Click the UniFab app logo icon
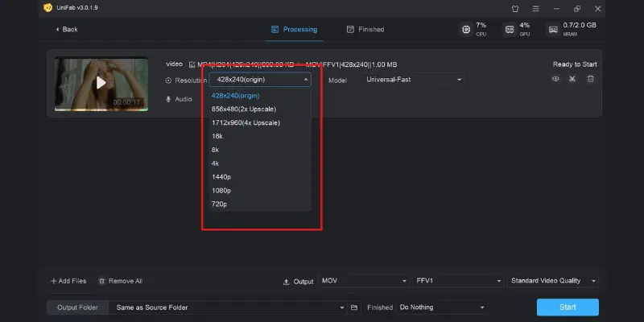 48,8
